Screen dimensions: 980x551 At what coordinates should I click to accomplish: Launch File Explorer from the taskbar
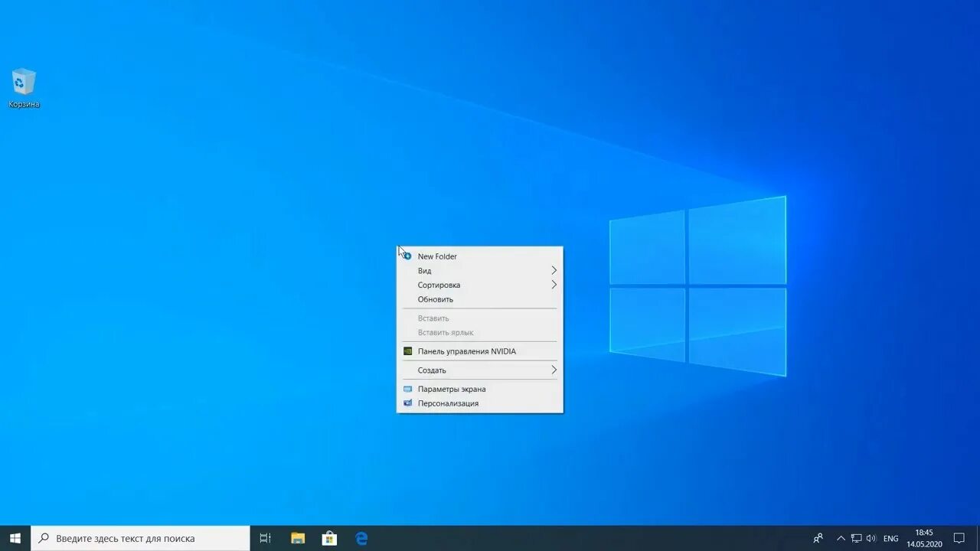(298, 538)
